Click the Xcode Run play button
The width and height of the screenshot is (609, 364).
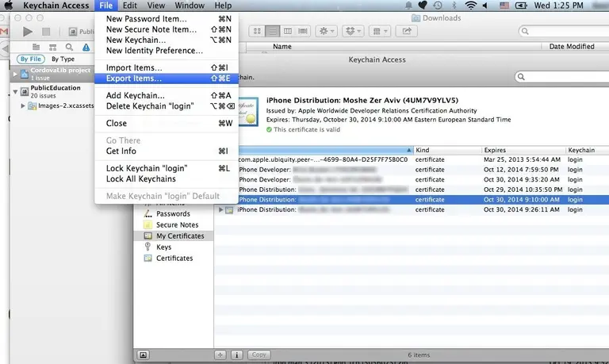[x=28, y=32]
